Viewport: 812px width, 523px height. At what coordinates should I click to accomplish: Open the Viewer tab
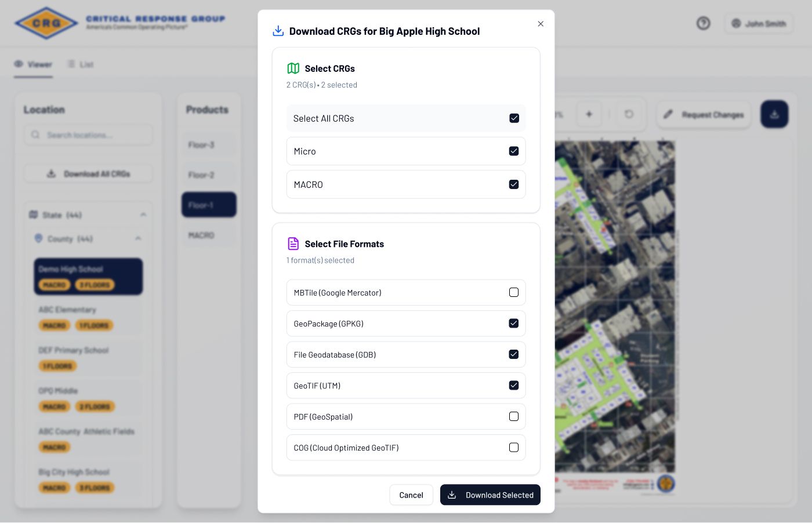tap(34, 64)
